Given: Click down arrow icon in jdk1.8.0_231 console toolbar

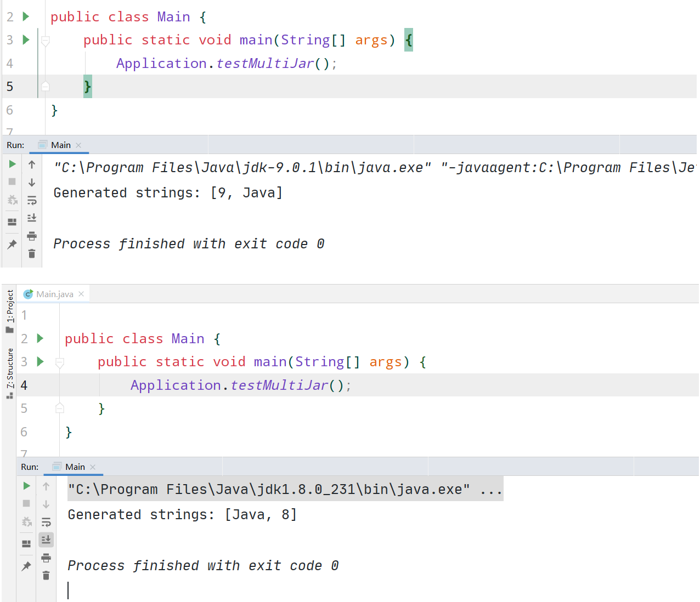Looking at the screenshot, I should 46,504.
